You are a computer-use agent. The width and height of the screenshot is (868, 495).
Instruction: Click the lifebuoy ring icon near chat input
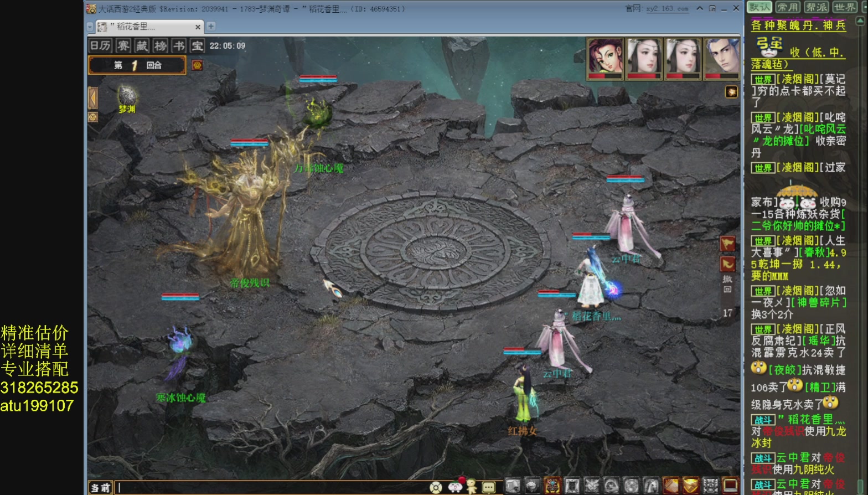436,487
